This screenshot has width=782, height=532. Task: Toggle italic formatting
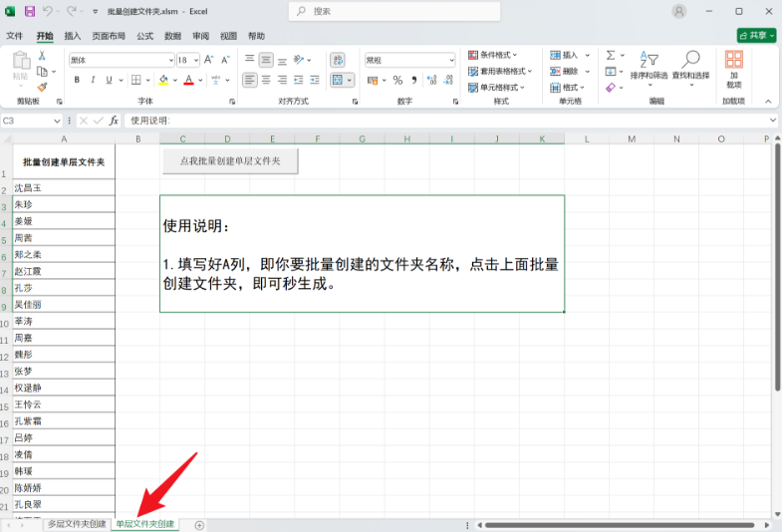pos(93,80)
